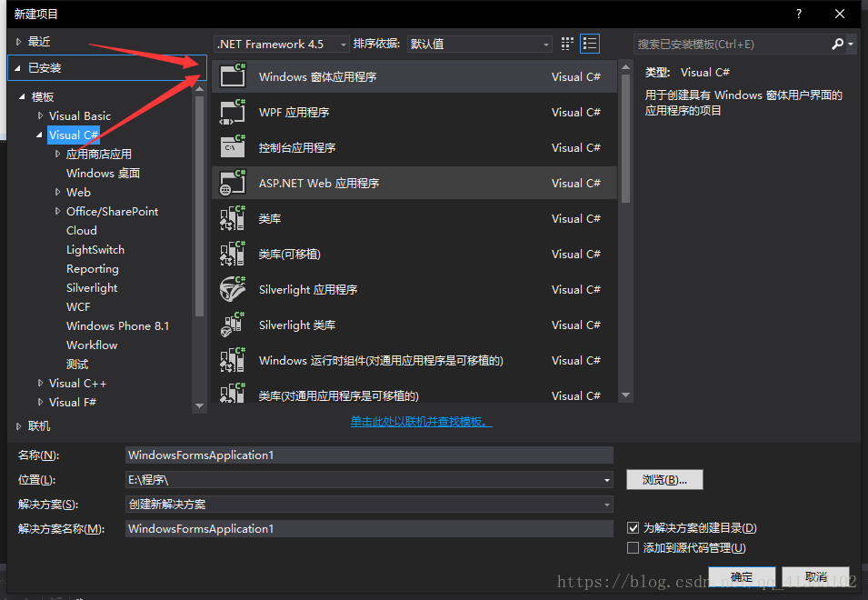Screen dimensions: 868x600
Task: Open 单击此处以联机并查找模板 link
Action: (421, 422)
